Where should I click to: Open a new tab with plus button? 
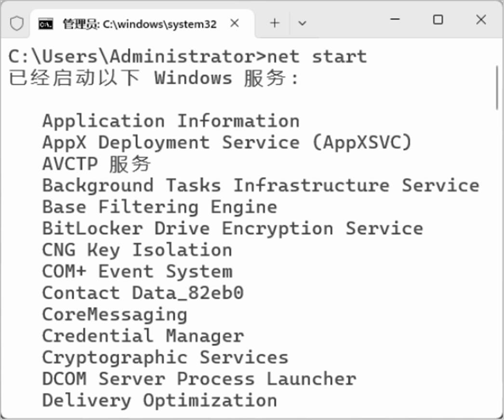point(275,23)
